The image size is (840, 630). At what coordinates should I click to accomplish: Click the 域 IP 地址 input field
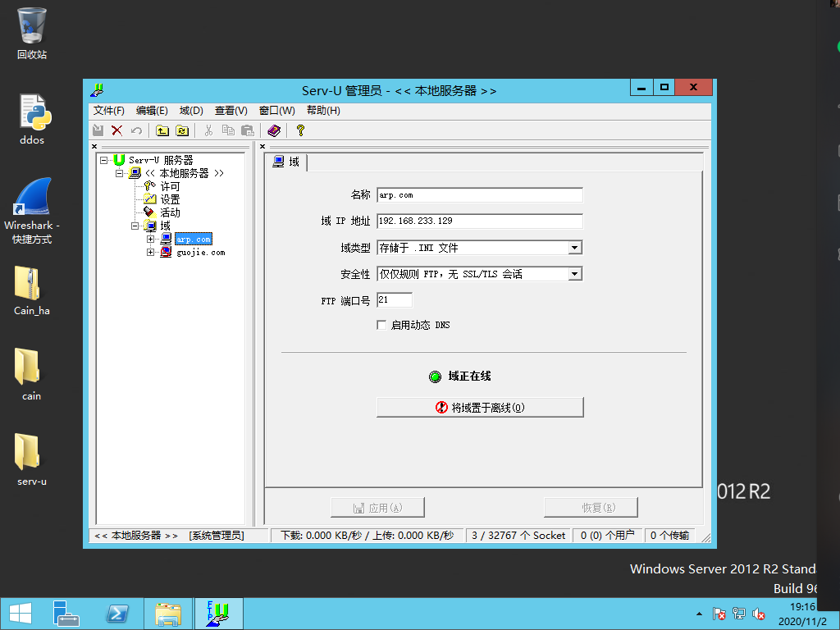tap(480, 221)
